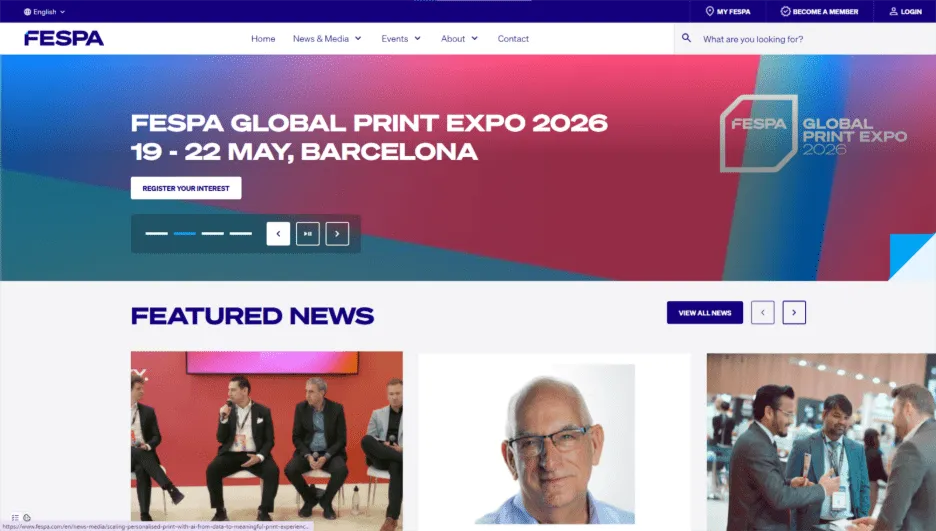This screenshot has height=531, width=936.
Task: Show previous featured news item
Action: point(763,313)
